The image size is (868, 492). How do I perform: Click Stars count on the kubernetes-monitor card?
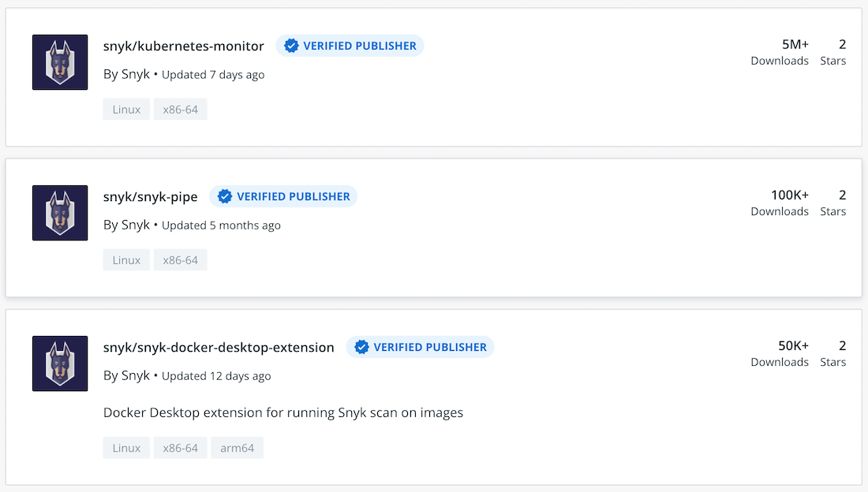click(833, 52)
